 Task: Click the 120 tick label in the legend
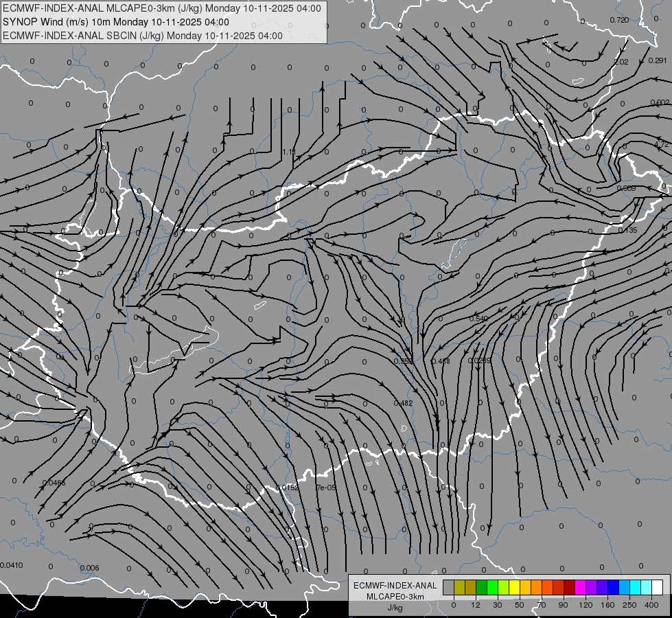pos(586,605)
